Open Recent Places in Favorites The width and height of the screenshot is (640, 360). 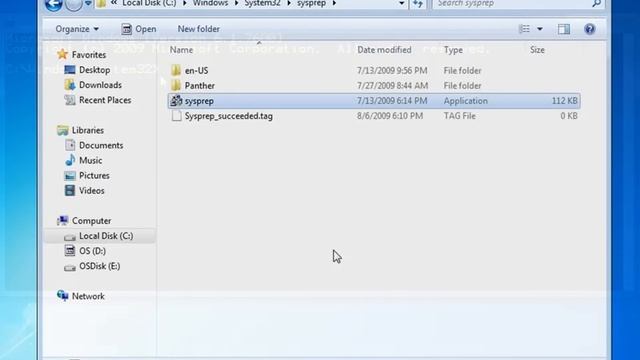pyautogui.click(x=105, y=100)
